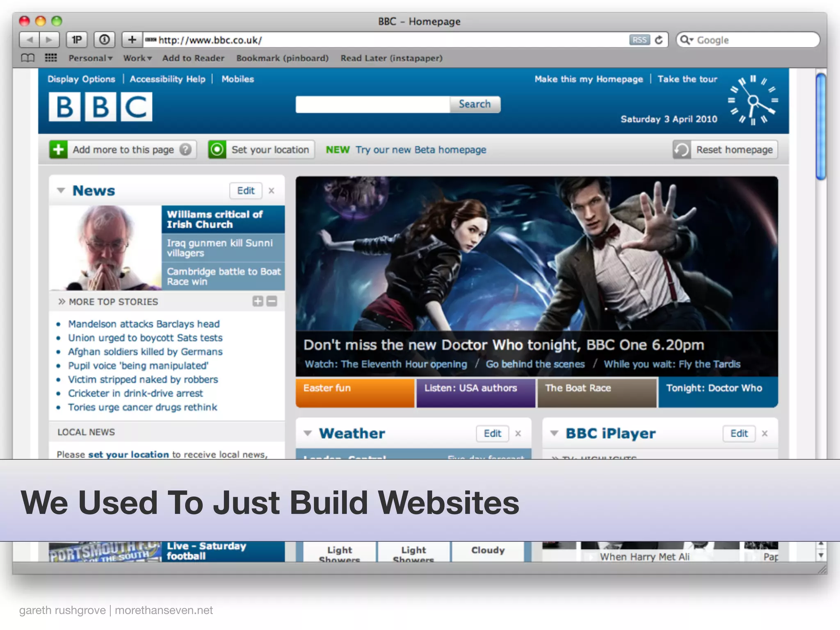This screenshot has width=840, height=630.
Task: Click the BBC Search button
Action: [x=475, y=104]
